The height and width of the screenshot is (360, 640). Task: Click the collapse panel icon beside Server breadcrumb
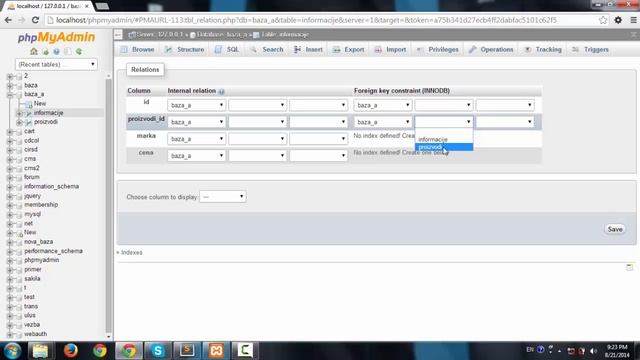pyautogui.click(x=118, y=35)
